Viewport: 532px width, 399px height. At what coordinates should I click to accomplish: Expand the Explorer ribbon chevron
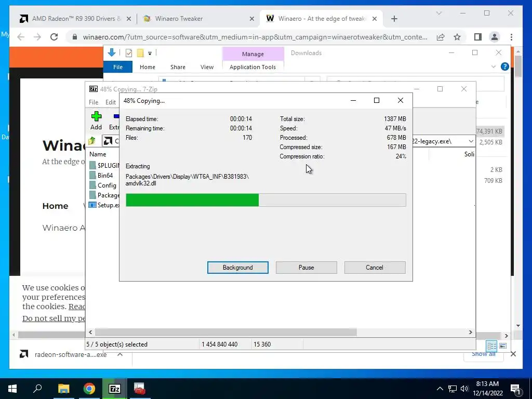494,66
